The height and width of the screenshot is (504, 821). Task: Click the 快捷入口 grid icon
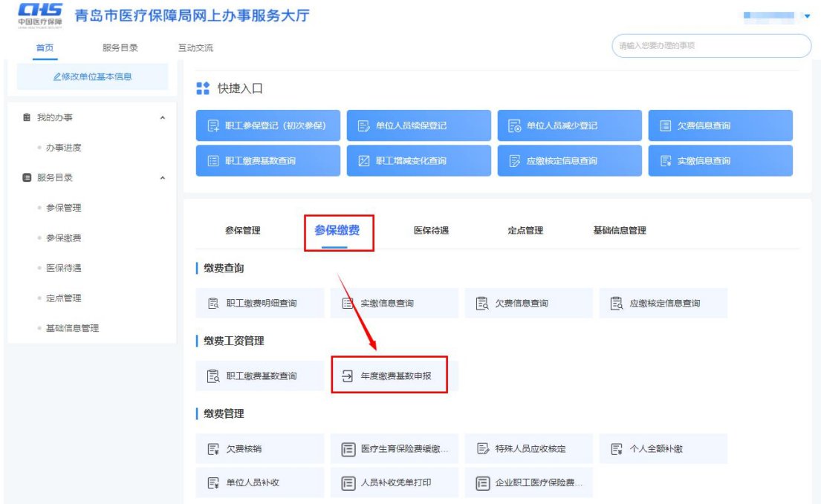point(203,88)
